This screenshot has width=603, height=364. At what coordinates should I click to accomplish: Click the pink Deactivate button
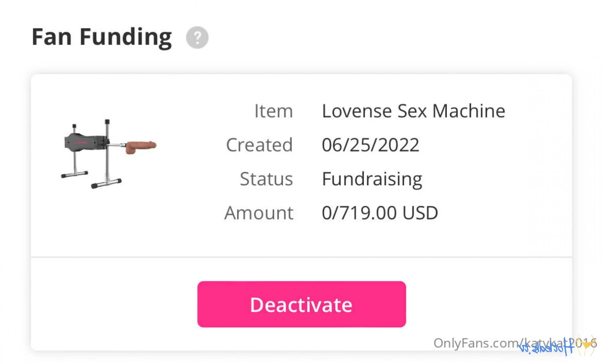[301, 304]
